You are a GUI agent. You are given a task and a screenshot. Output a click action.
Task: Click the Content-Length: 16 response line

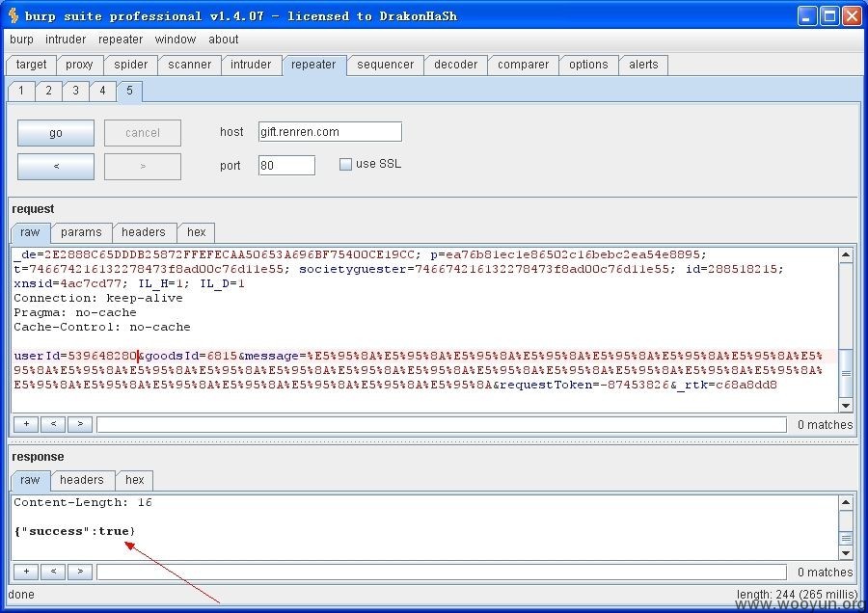[83, 502]
